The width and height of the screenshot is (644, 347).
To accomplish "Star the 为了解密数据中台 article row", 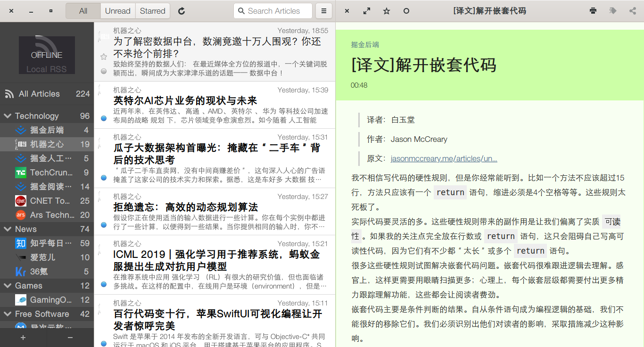I will point(104,57).
